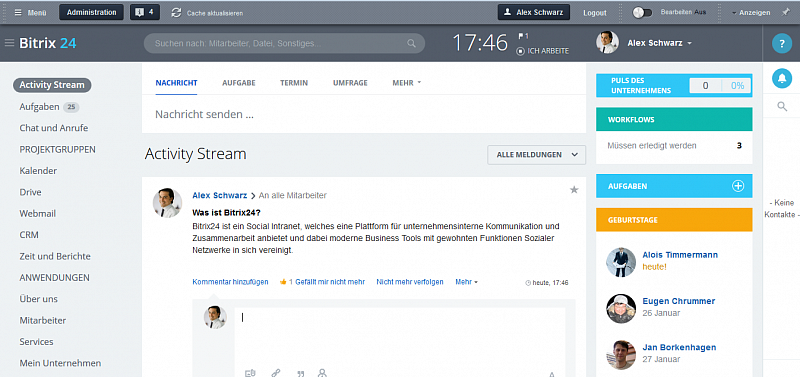
Task: Open the WORKFLOWS widget header
Action: pos(674,119)
